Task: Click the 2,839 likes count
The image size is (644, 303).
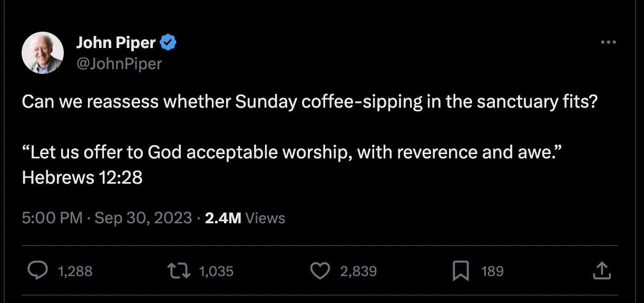Action: click(x=358, y=271)
